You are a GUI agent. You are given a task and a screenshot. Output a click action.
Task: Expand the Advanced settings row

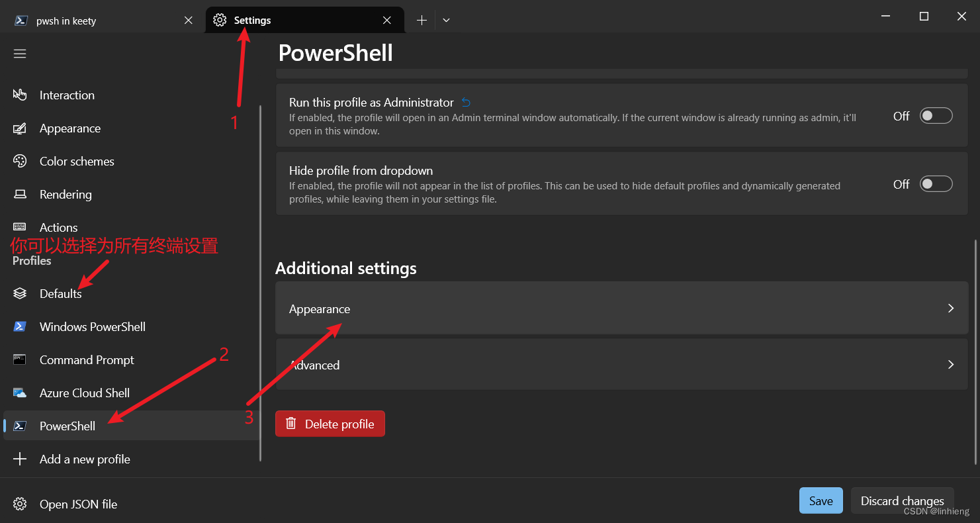(621, 364)
